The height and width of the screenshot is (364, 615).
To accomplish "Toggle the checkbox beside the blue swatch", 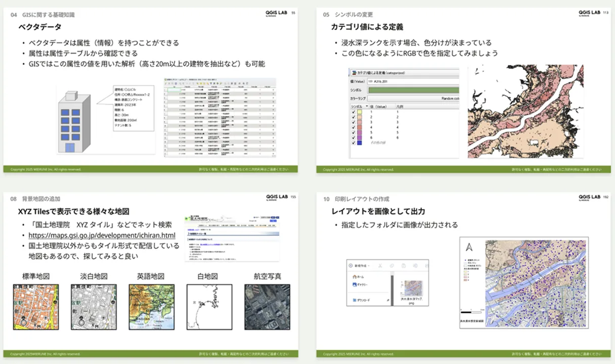I will click(x=353, y=143).
